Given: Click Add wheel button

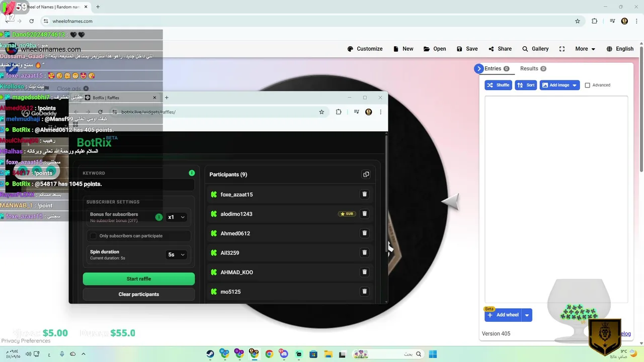Looking at the screenshot, I should [x=503, y=315].
